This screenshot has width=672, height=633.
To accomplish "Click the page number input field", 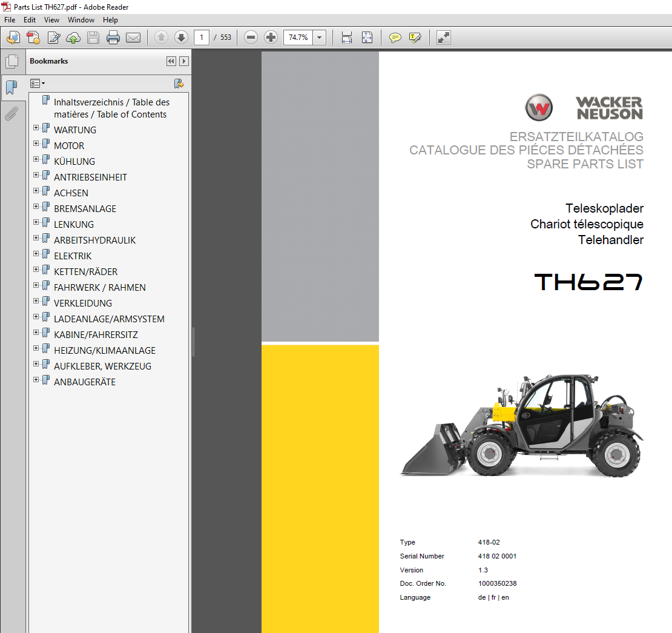I will pyautogui.click(x=202, y=38).
